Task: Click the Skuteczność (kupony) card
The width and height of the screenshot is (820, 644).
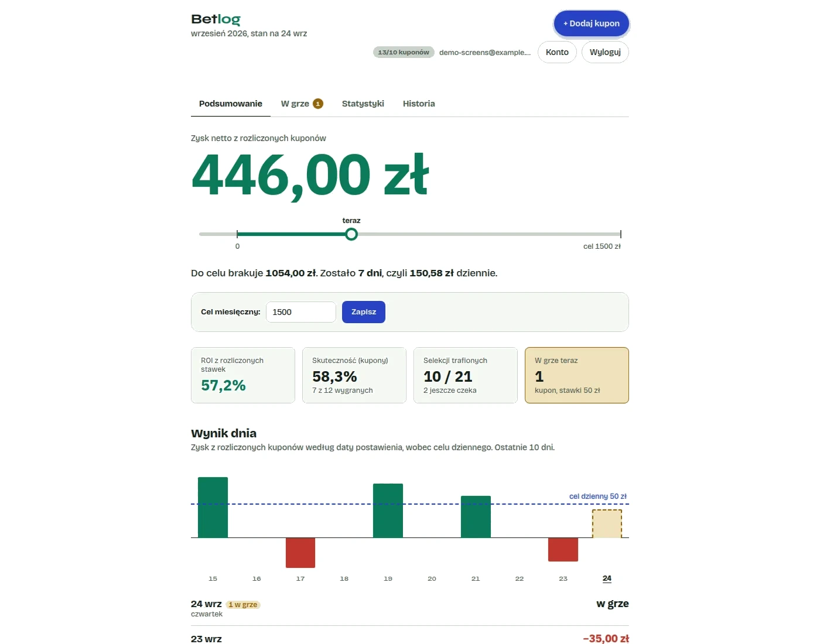Action: point(354,375)
